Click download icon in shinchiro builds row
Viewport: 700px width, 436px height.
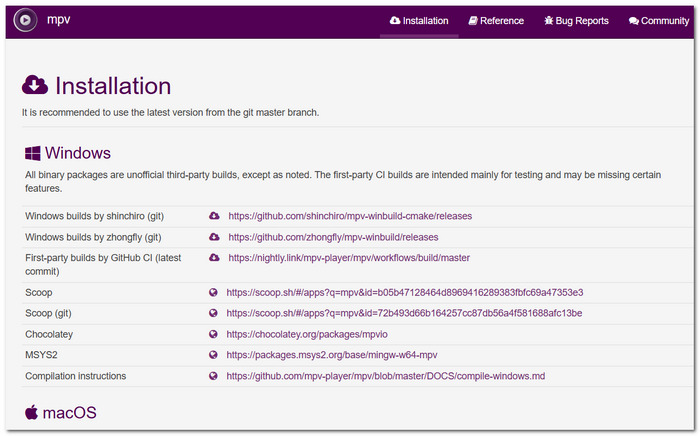[214, 216]
